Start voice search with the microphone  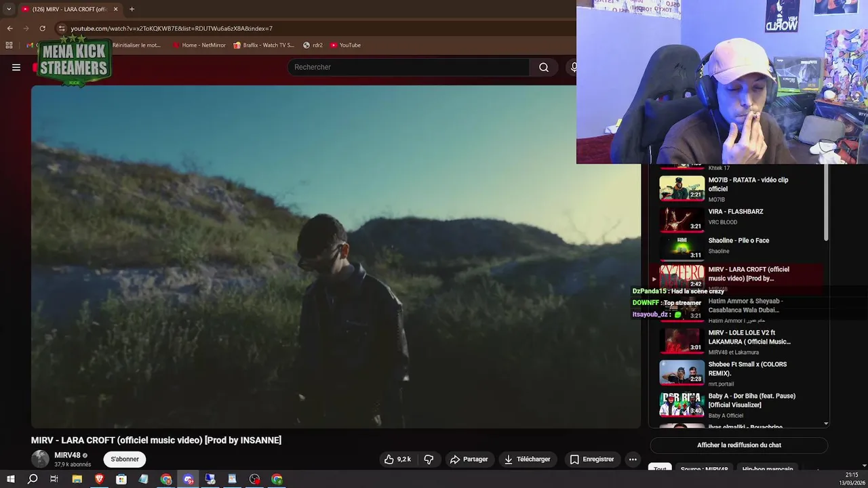tap(573, 67)
